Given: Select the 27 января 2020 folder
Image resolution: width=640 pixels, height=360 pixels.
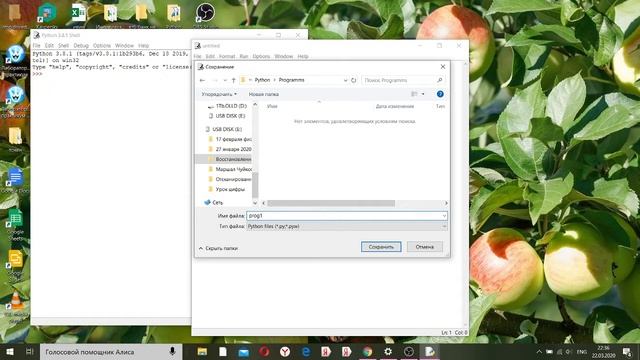Looking at the screenshot, I should click(229, 149).
